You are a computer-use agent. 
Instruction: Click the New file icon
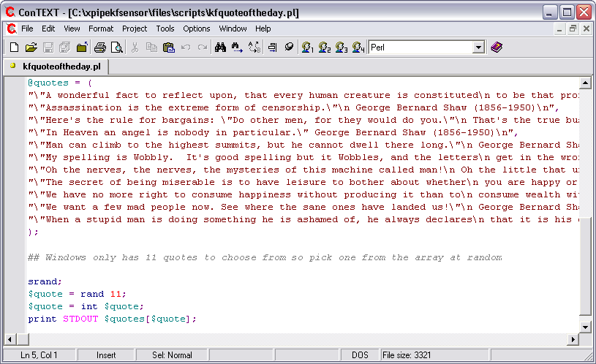pyautogui.click(x=14, y=48)
